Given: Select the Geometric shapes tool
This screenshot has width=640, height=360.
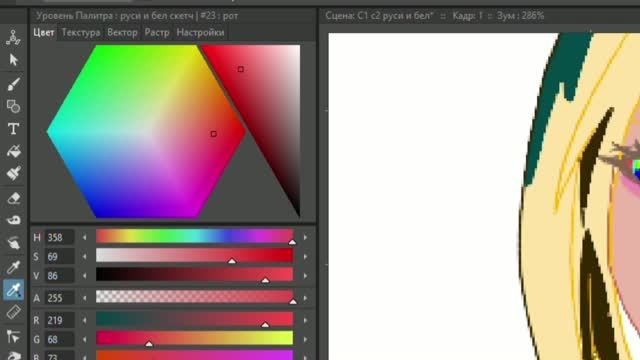Looking at the screenshot, I should point(13,106).
